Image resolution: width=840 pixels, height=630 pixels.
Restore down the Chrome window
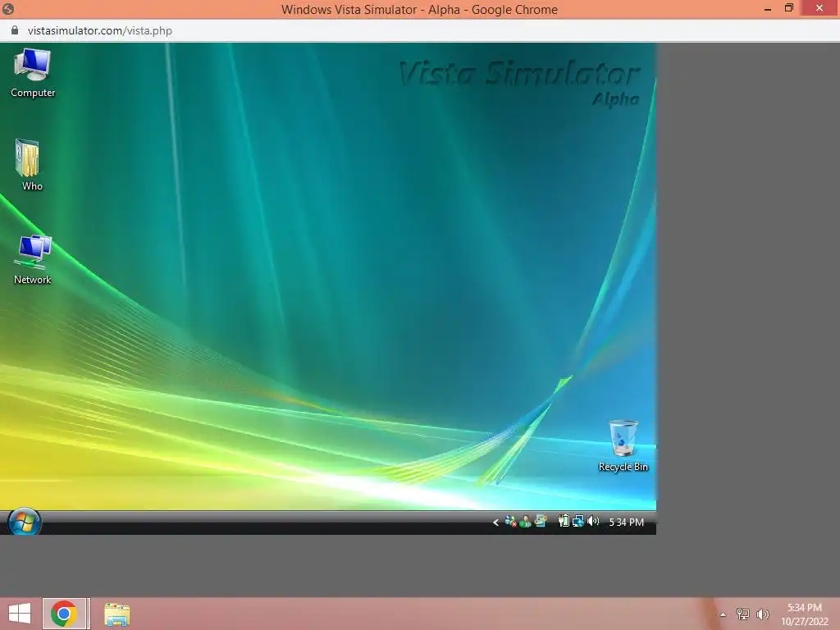click(x=788, y=8)
